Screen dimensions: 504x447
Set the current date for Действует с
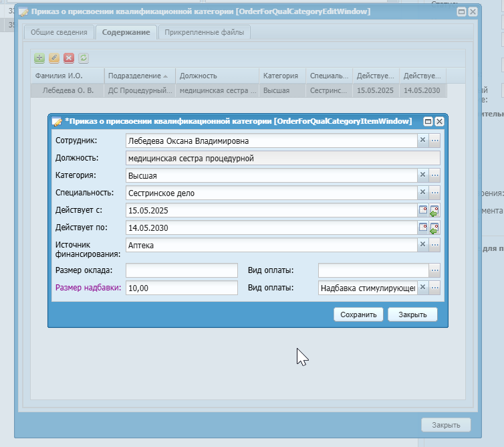(434, 211)
